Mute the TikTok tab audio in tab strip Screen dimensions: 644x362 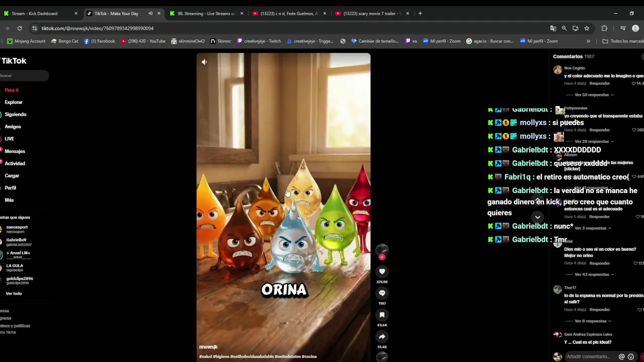click(x=150, y=14)
